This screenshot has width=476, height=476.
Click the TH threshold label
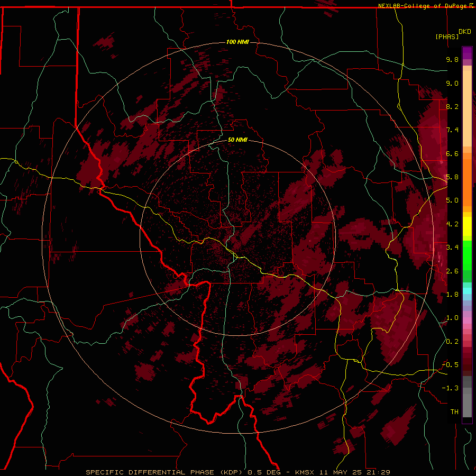click(x=454, y=411)
